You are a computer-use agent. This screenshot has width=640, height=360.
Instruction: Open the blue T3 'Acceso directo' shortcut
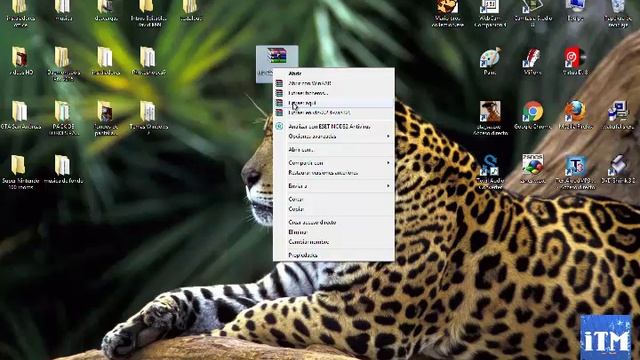tap(575, 165)
